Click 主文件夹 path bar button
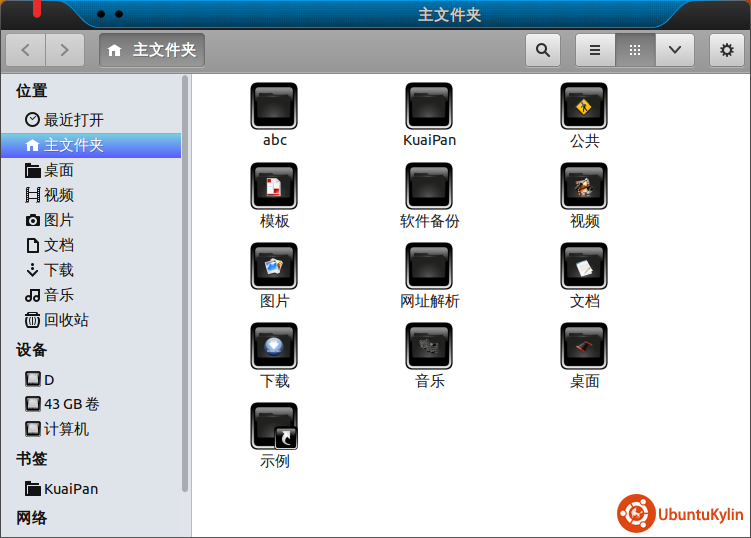The image size is (751, 538). point(152,50)
